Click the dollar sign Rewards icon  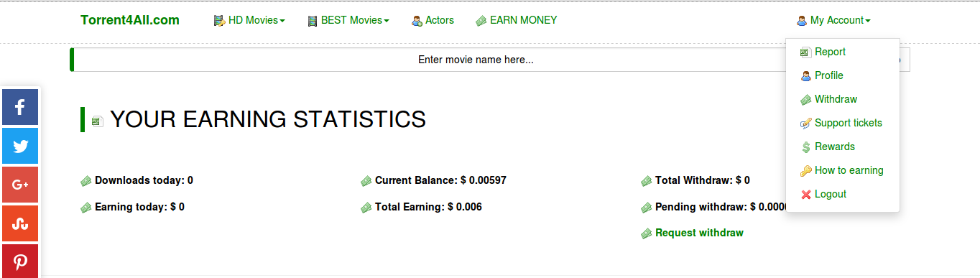806,147
